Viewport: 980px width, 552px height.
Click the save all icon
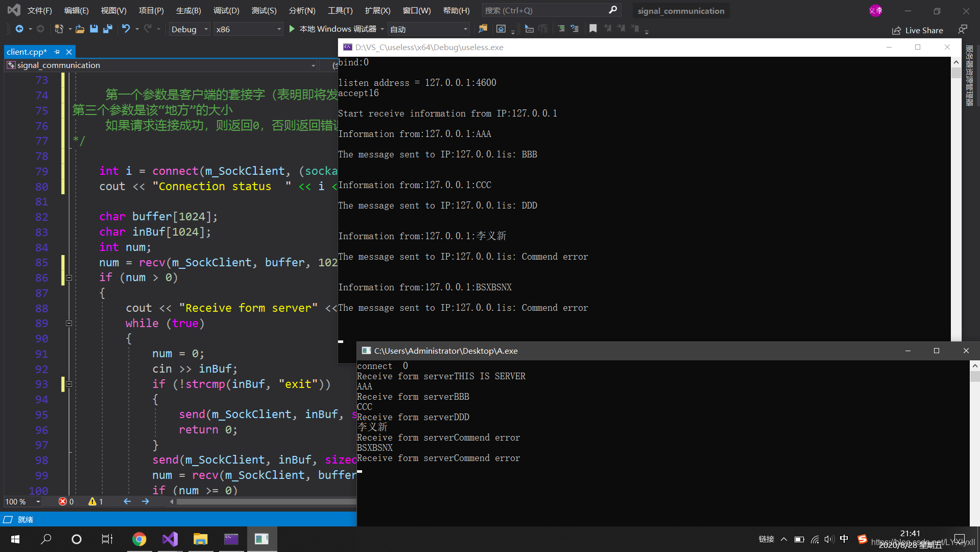point(107,29)
